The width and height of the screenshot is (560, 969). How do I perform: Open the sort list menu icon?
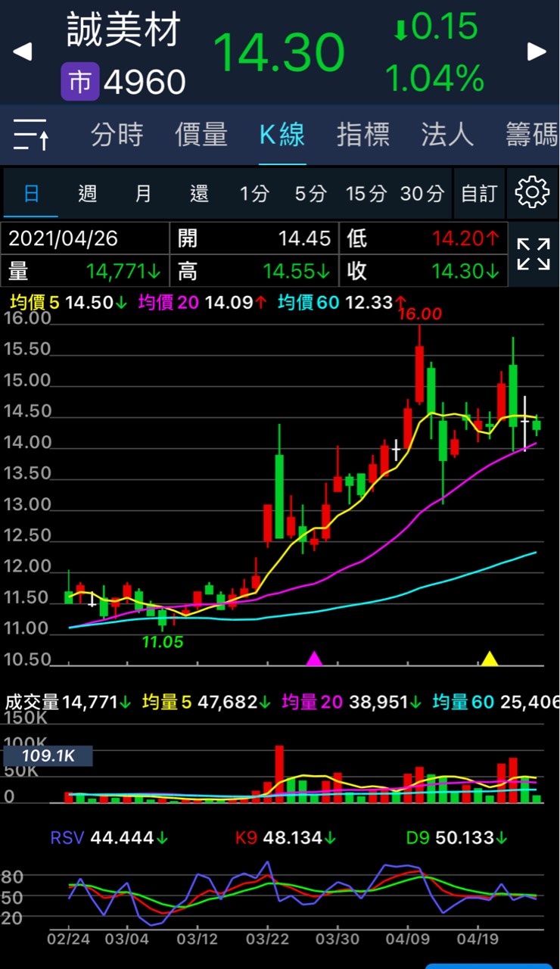point(32,135)
